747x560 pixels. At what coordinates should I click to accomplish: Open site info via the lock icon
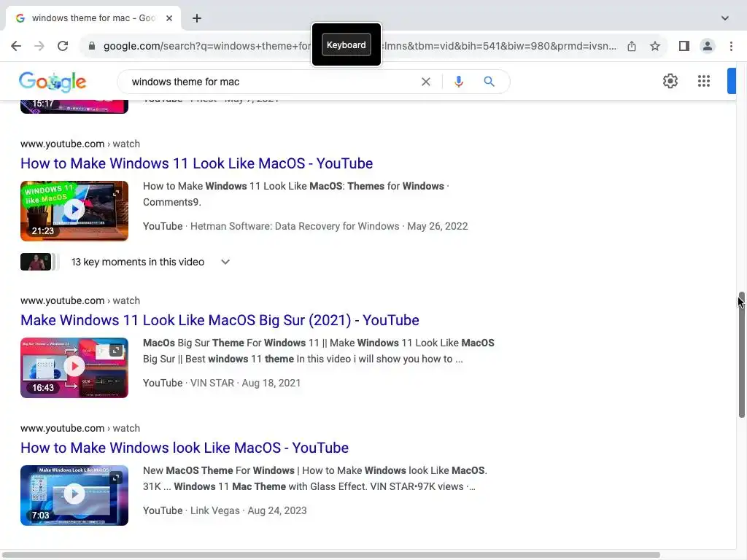pyautogui.click(x=91, y=46)
